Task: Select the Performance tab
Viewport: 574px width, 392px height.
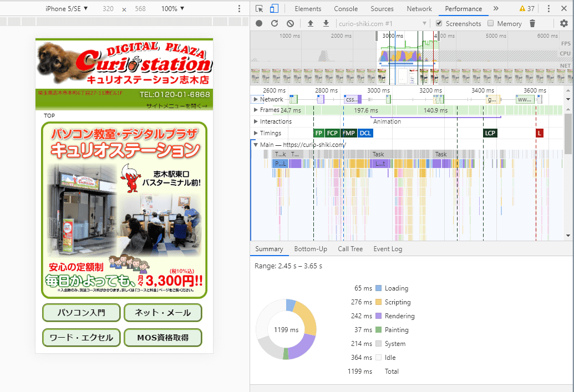Action: [x=464, y=8]
